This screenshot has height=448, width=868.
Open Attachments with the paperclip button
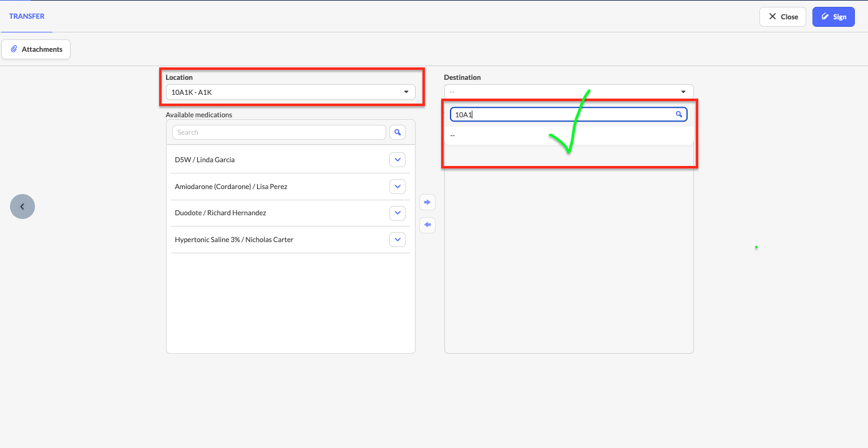(36, 49)
